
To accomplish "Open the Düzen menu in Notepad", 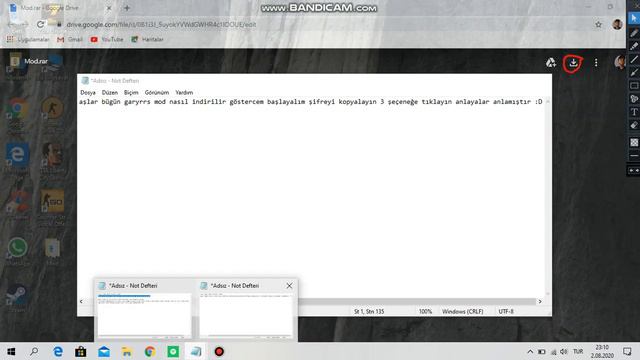I will pos(110,93).
